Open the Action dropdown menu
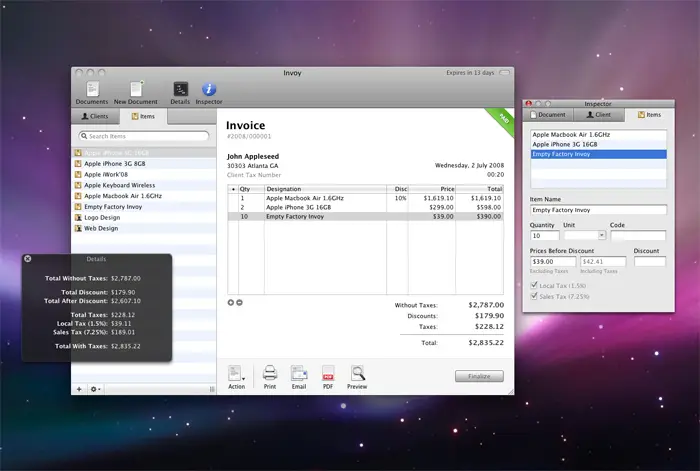Viewport: 700px width, 471px height. [236, 376]
